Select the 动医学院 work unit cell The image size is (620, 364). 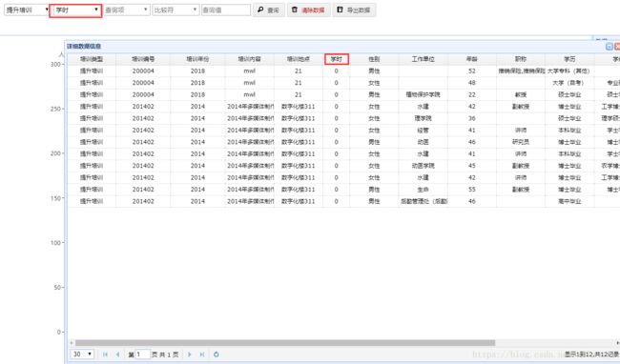(424, 166)
